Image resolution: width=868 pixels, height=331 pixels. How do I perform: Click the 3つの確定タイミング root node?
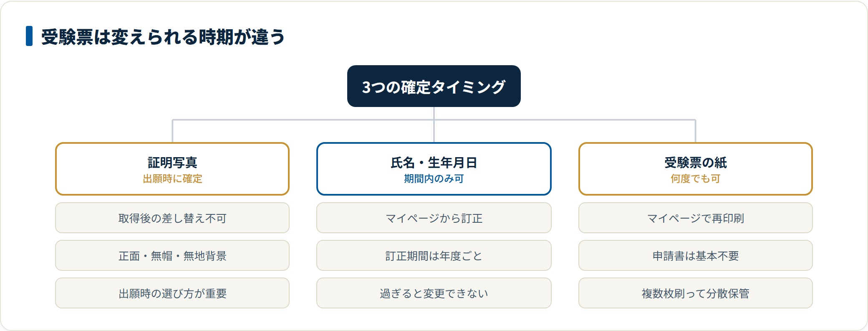[x=434, y=86]
